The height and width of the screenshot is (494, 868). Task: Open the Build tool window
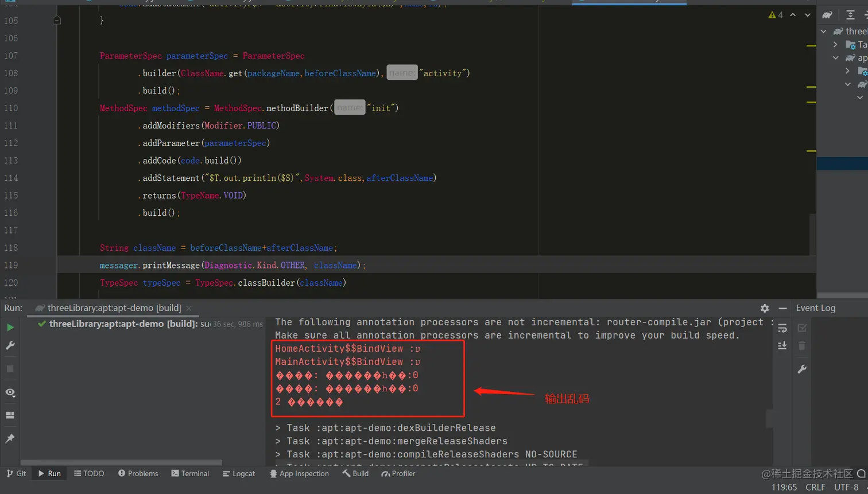click(355, 473)
